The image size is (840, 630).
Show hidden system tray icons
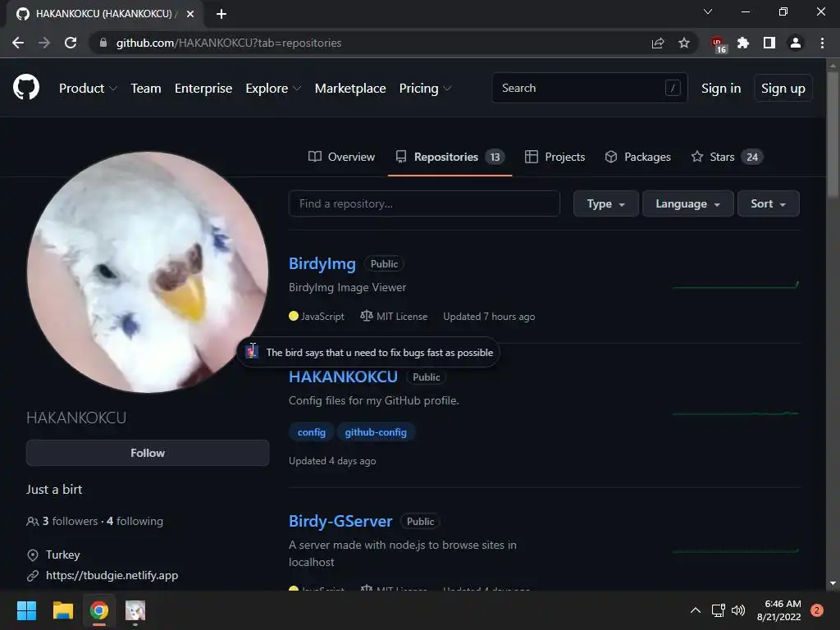pyautogui.click(x=696, y=610)
